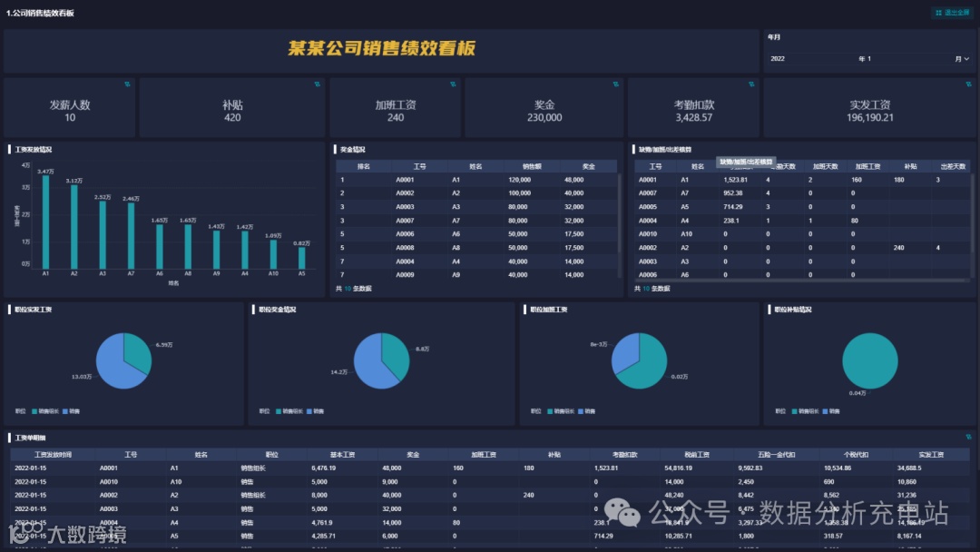This screenshot has height=552, width=980.
Task: Toggle 销售 legend in 职位补贴情况 chart
Action: click(831, 411)
